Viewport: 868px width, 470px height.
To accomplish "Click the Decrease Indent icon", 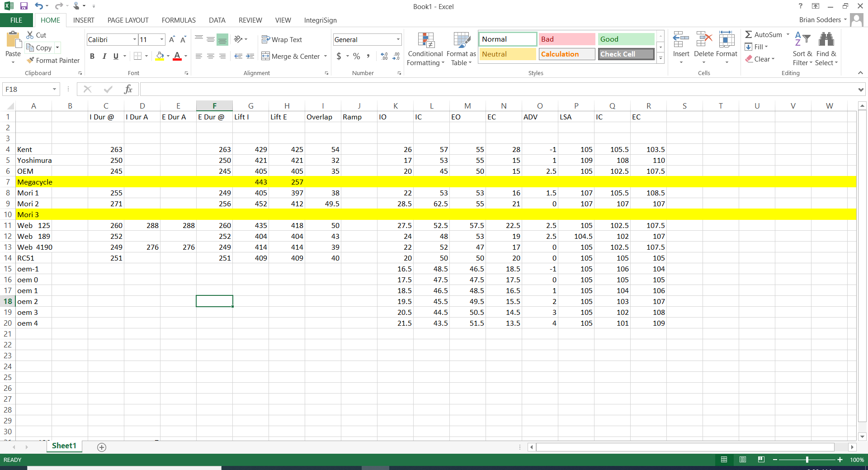I will click(238, 56).
